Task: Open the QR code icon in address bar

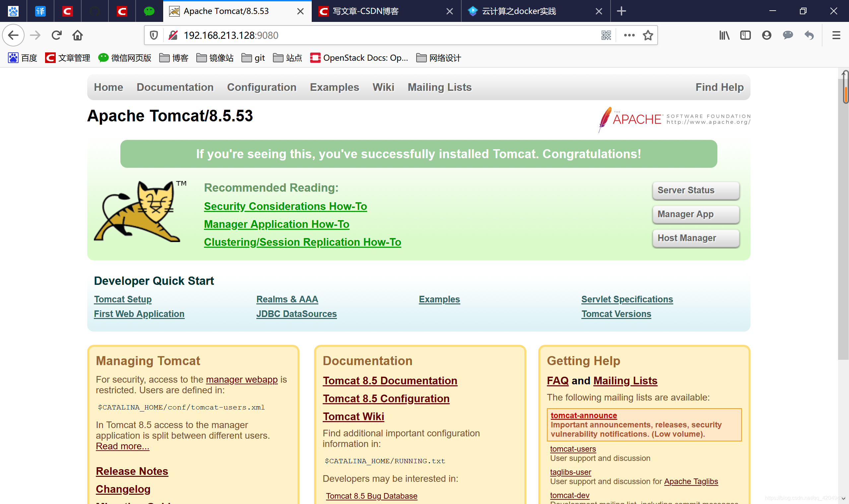Action: (606, 35)
